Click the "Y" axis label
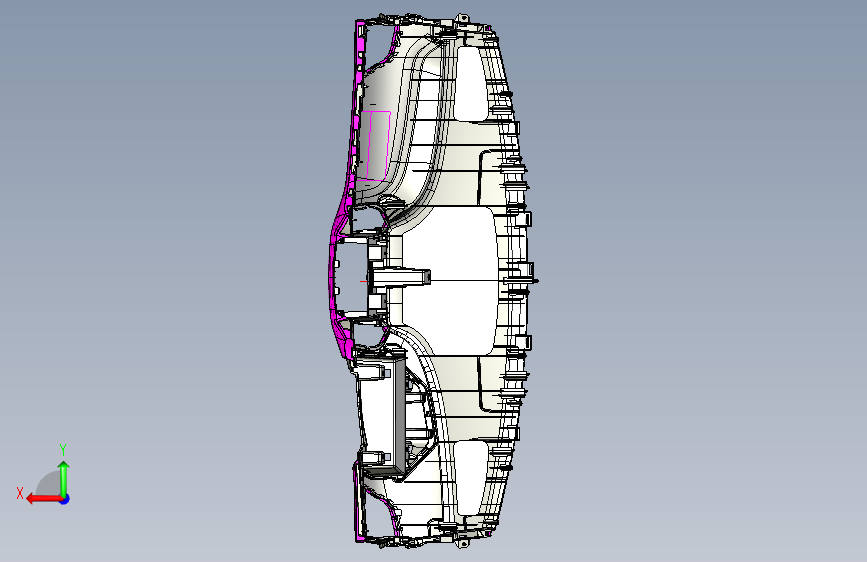Screen dimensions: 867x562 click(63, 450)
